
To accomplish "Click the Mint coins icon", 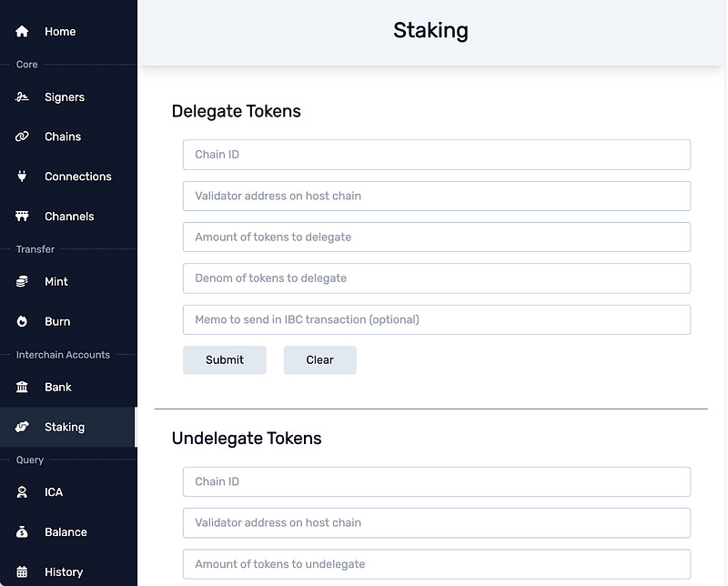I will pyautogui.click(x=22, y=281).
